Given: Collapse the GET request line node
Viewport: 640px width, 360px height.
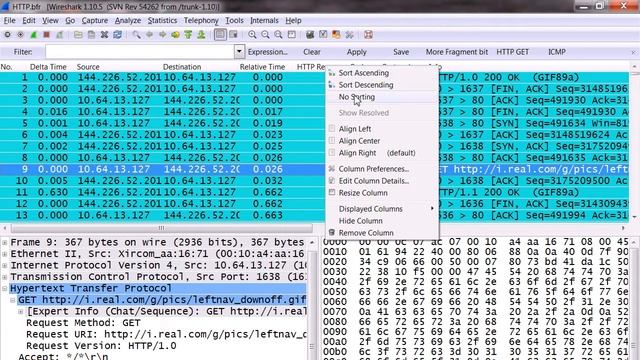Looking at the screenshot, I should (x=13, y=300).
